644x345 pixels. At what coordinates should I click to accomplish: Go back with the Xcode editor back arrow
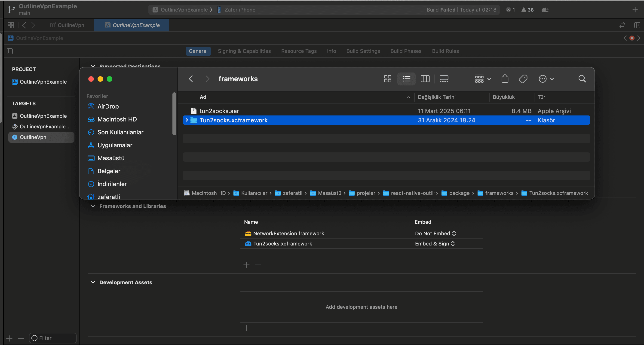pos(24,25)
